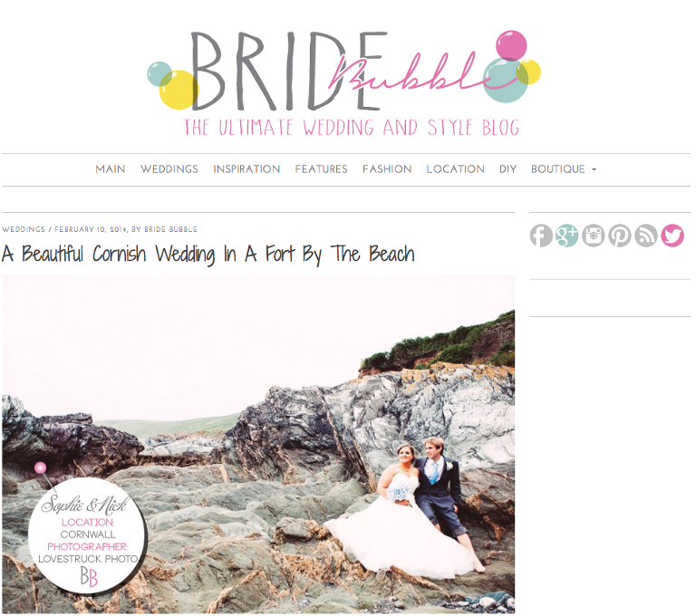696x616 pixels.
Task: Open the Location menu item
Action: [455, 169]
